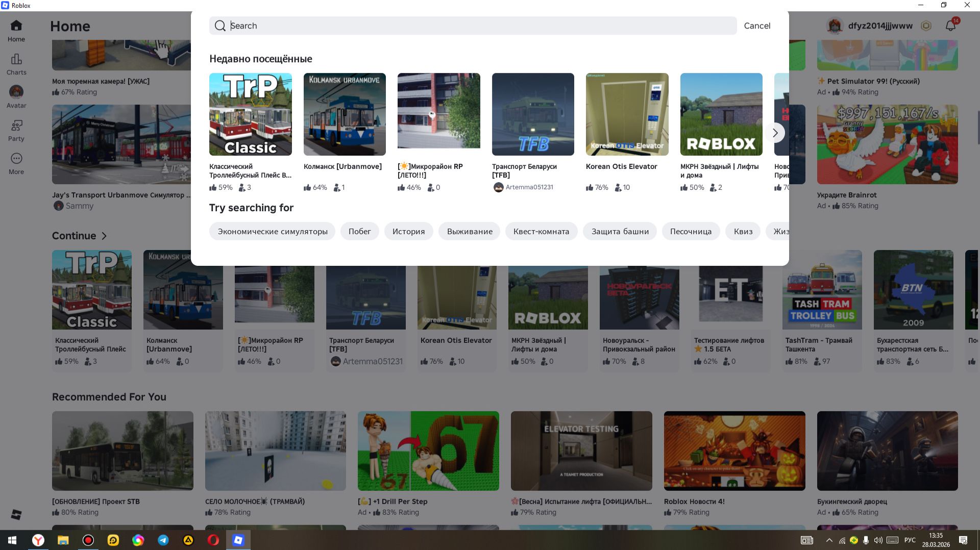The image size is (980, 550).
Task: Open the More sidebar menu
Action: pyautogui.click(x=16, y=164)
